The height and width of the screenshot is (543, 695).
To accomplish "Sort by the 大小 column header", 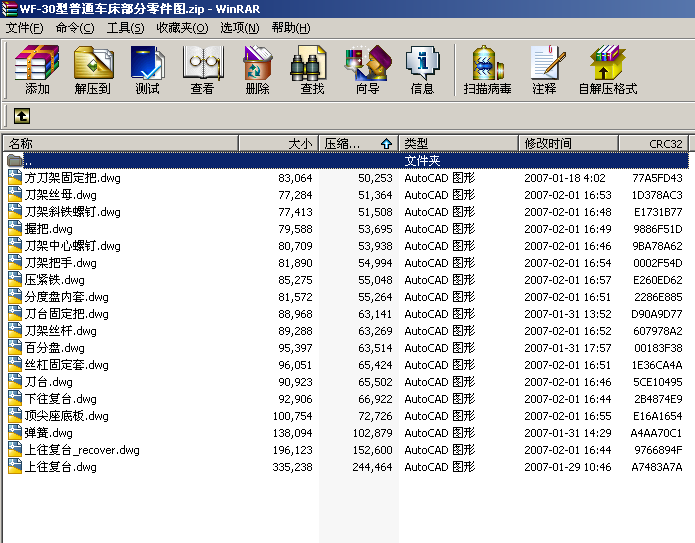I will 279,143.
